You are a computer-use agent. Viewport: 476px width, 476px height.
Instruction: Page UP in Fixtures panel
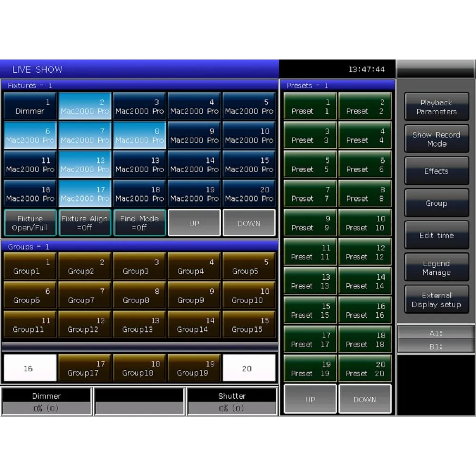(x=194, y=223)
